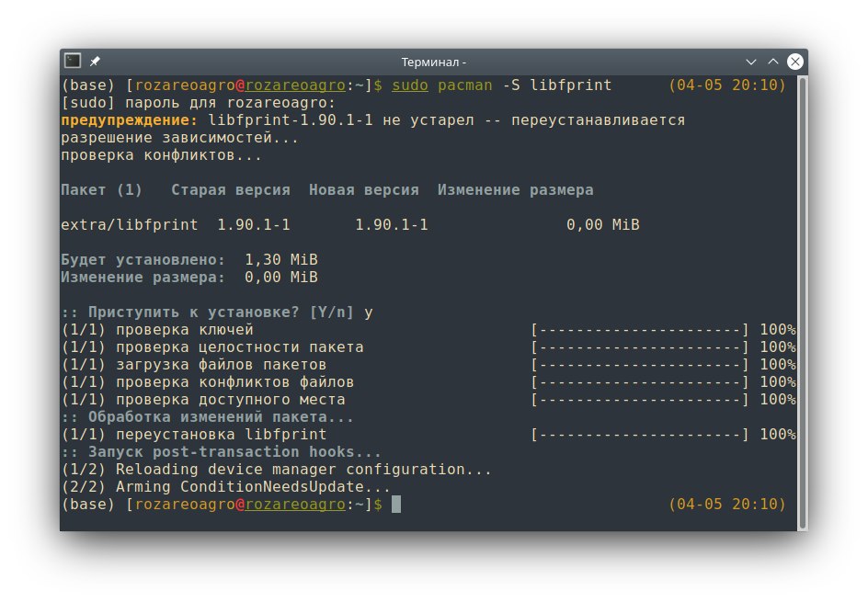Click the header 'Старая версия'
Image resolution: width=868 pixels, height=602 pixels.
tap(231, 189)
